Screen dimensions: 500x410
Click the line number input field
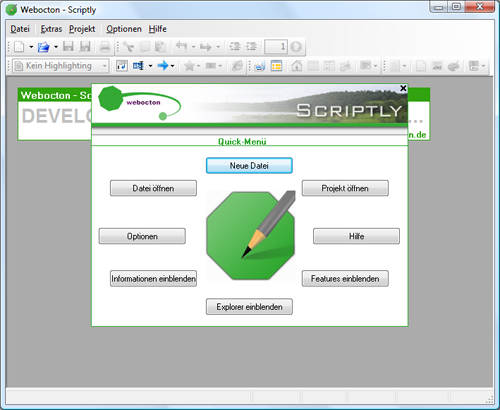click(276, 47)
